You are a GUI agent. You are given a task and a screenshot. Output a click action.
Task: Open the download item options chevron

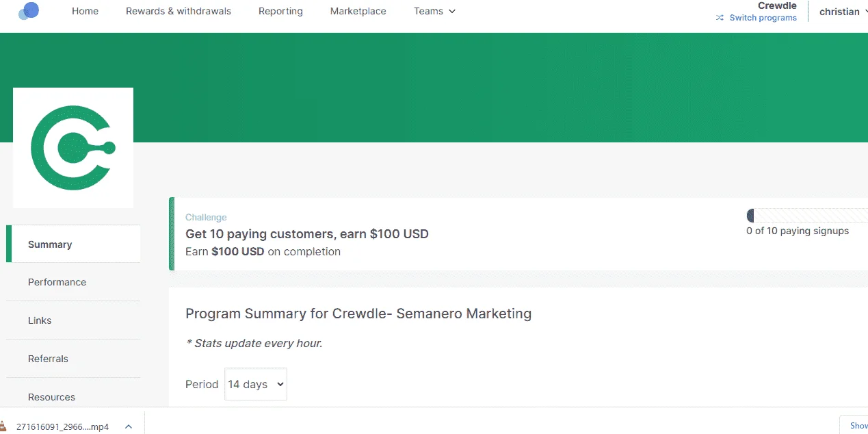128,426
